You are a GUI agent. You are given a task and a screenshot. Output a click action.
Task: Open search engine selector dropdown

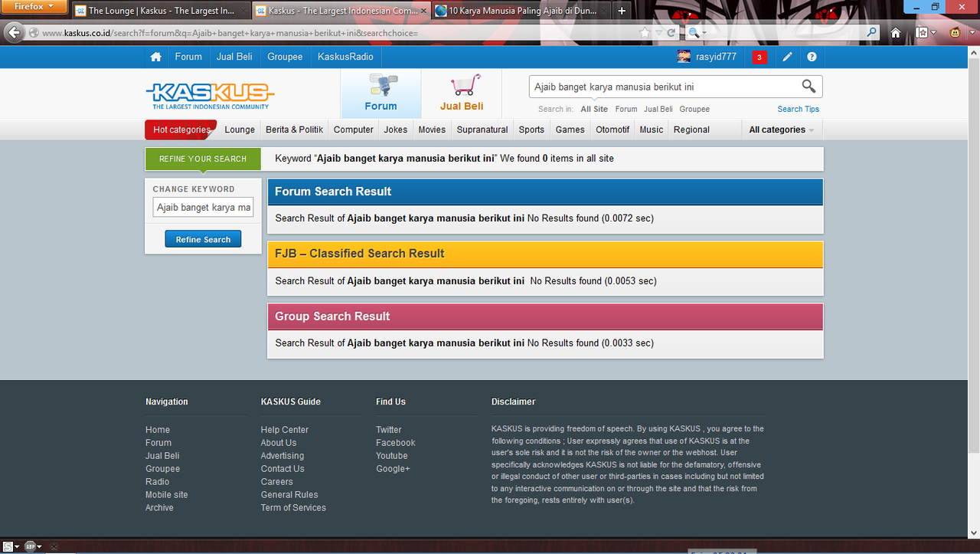point(697,33)
